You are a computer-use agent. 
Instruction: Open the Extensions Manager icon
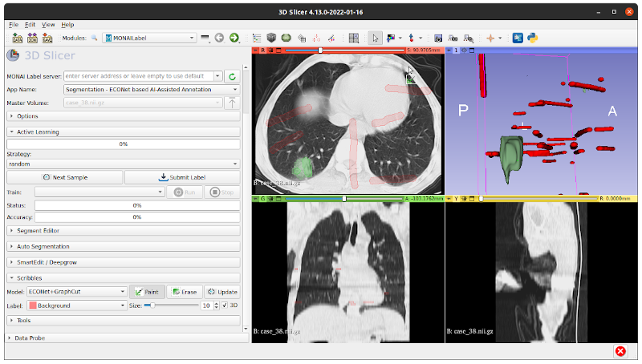518,38
